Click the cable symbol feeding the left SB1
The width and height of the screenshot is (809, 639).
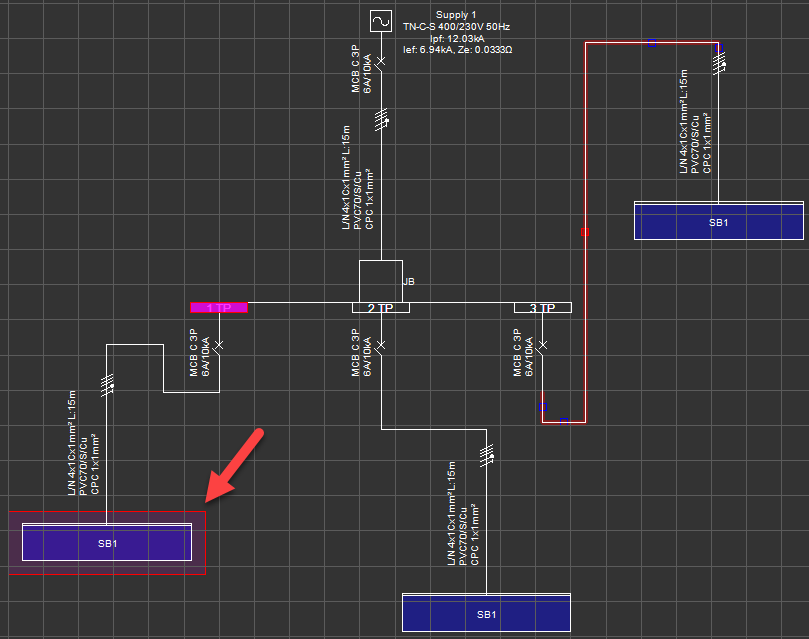[x=108, y=383]
